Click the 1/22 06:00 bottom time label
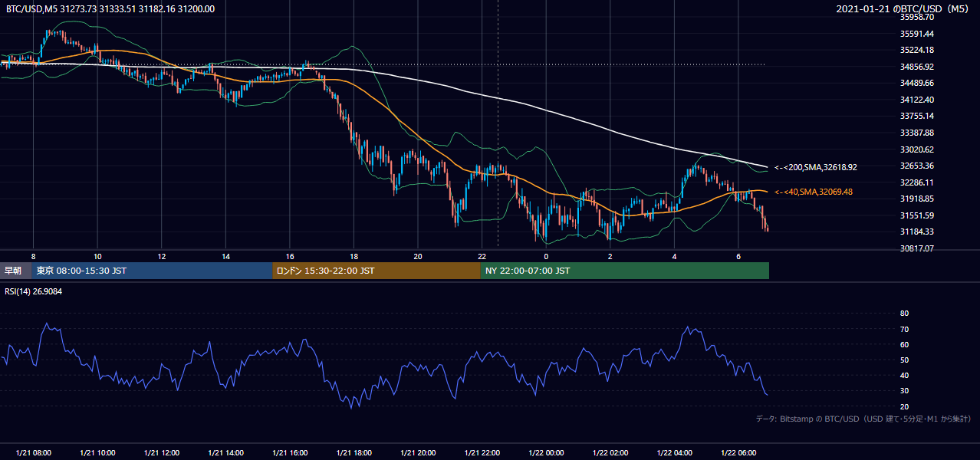 tap(738, 453)
